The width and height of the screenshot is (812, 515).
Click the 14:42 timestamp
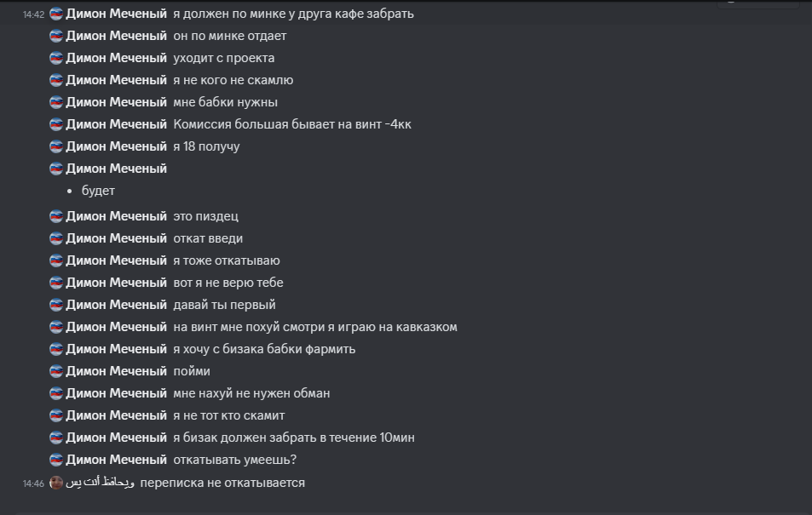34,14
